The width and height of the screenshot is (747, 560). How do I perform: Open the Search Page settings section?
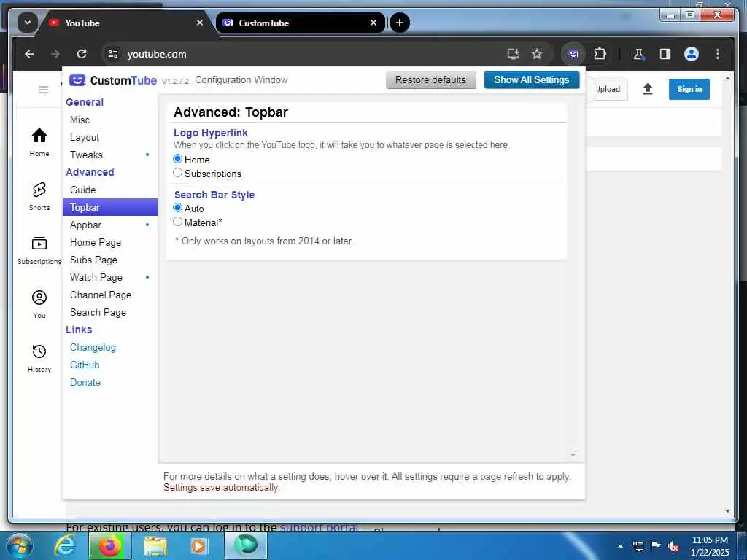click(x=110, y=312)
